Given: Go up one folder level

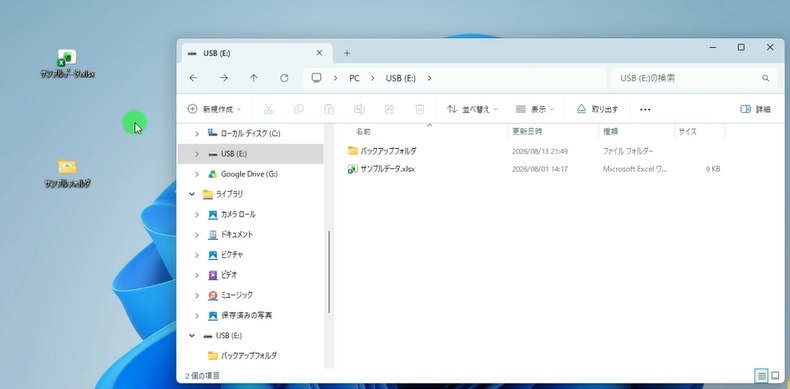Looking at the screenshot, I should point(254,78).
